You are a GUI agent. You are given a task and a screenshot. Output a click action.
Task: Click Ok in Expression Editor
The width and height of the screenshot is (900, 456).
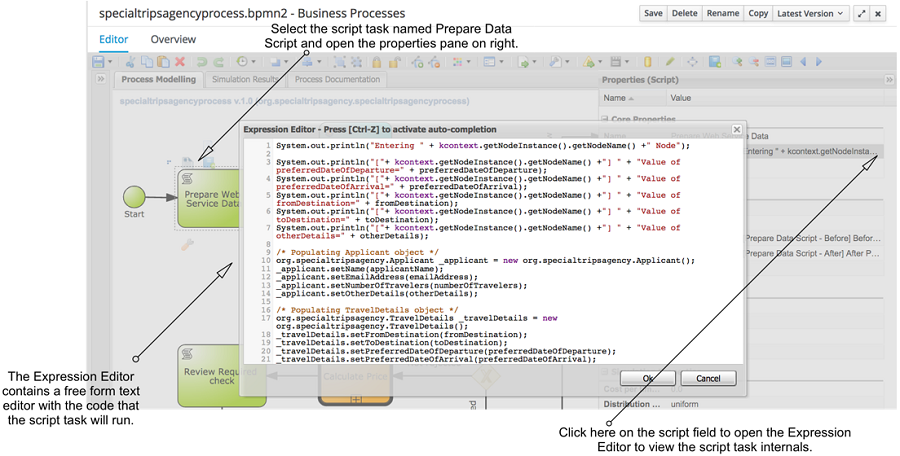point(648,378)
